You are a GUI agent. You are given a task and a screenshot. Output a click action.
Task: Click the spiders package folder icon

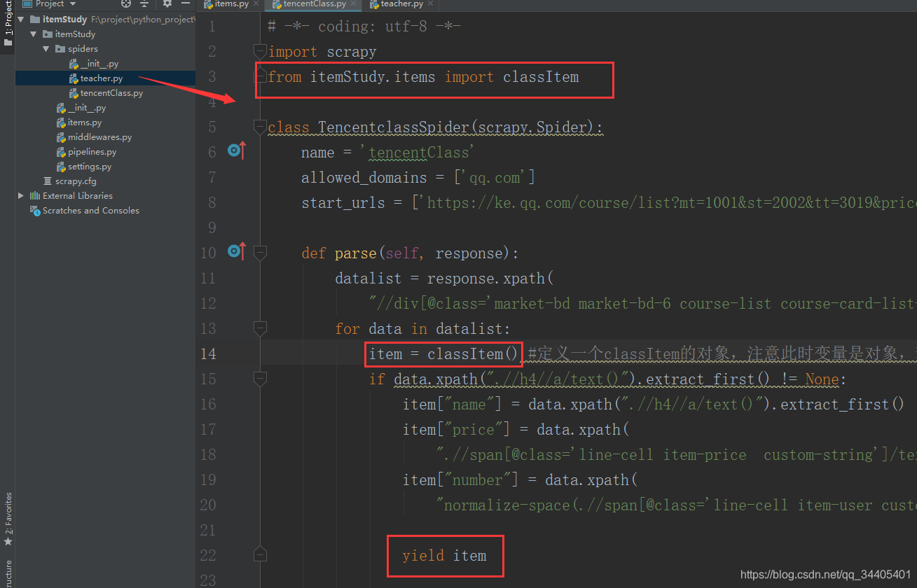pyautogui.click(x=60, y=49)
